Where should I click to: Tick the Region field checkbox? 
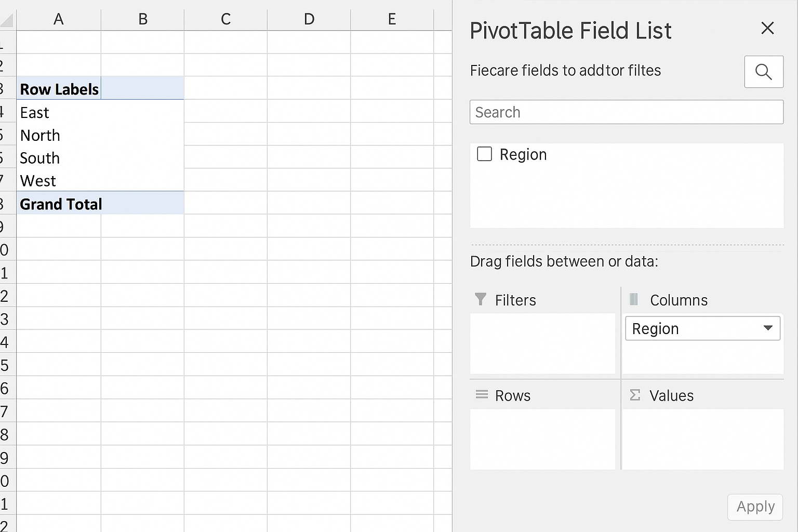tap(484, 154)
